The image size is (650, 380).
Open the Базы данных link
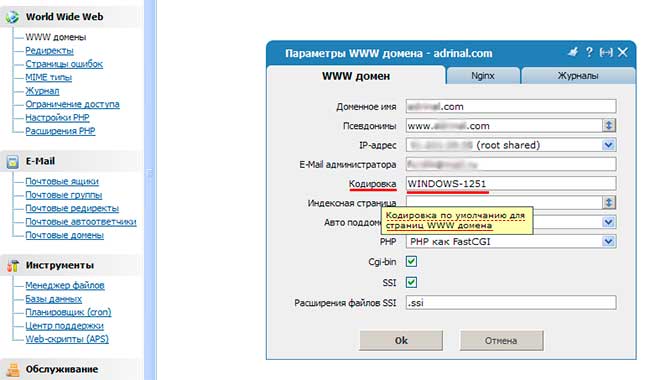pyautogui.click(x=53, y=299)
